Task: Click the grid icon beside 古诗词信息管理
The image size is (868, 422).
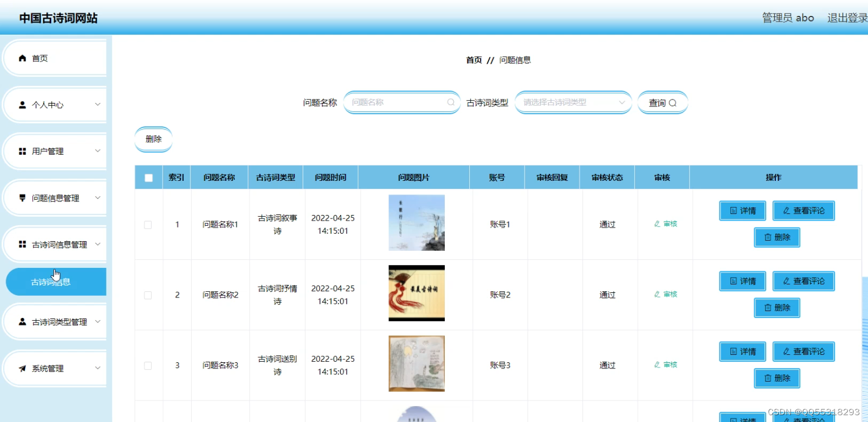Action: (23, 244)
